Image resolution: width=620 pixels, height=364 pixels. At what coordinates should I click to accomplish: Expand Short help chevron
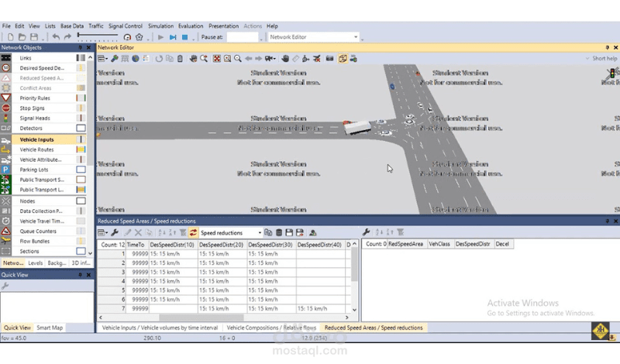(587, 59)
